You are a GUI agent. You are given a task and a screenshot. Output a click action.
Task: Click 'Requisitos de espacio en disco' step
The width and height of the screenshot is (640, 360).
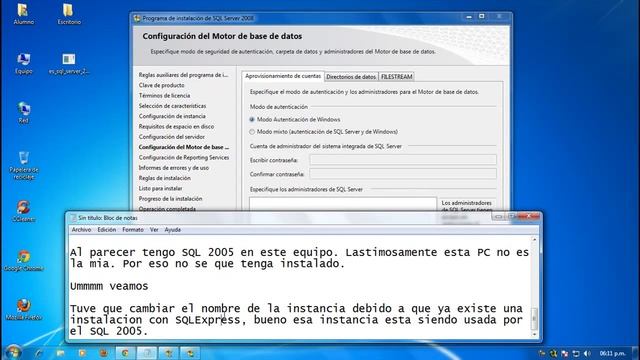[176, 127]
